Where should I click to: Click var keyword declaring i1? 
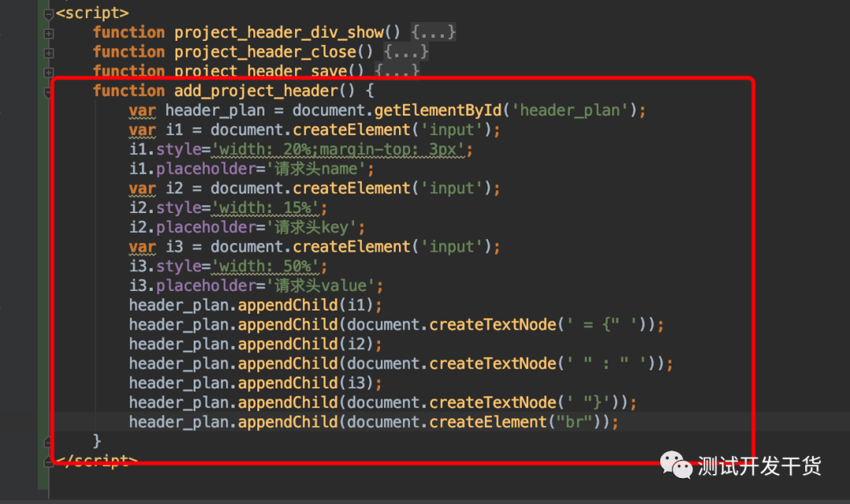[x=142, y=131]
